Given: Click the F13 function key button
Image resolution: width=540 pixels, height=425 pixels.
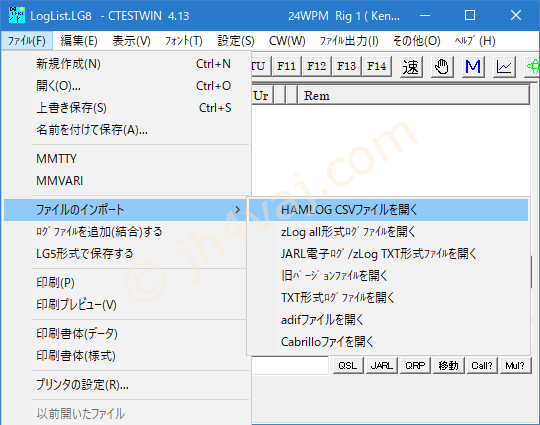Looking at the screenshot, I should pos(346,66).
